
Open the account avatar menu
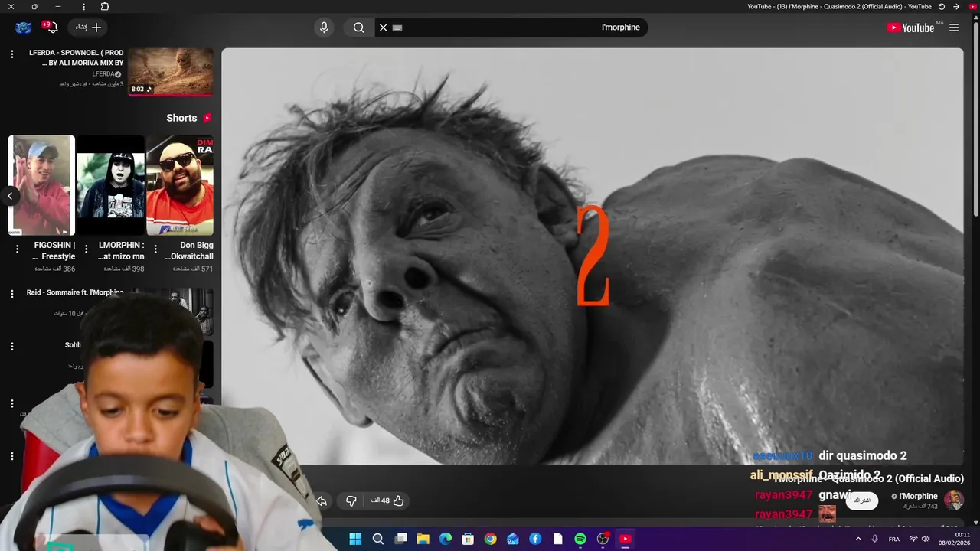[x=24, y=28]
